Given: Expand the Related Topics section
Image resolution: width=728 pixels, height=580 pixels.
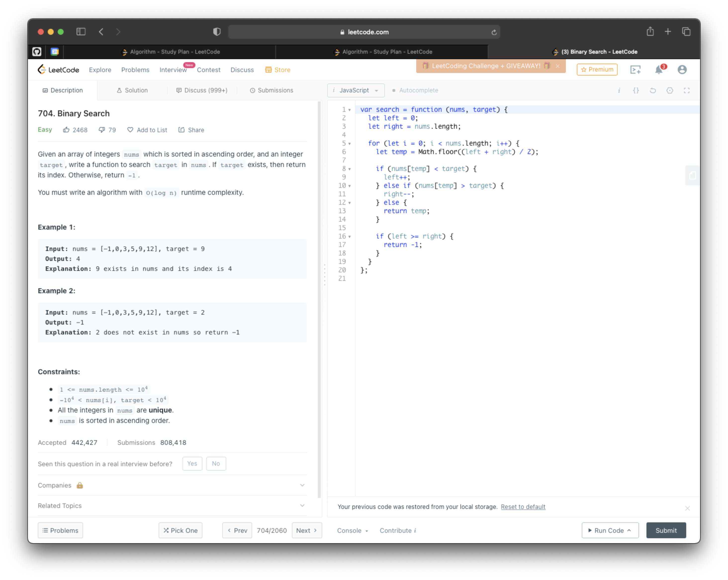Looking at the screenshot, I should coord(172,505).
